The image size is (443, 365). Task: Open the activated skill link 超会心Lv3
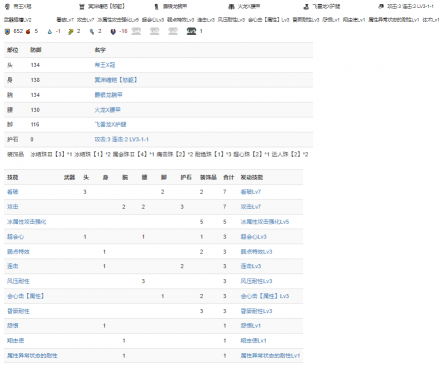pyautogui.click(x=254, y=237)
